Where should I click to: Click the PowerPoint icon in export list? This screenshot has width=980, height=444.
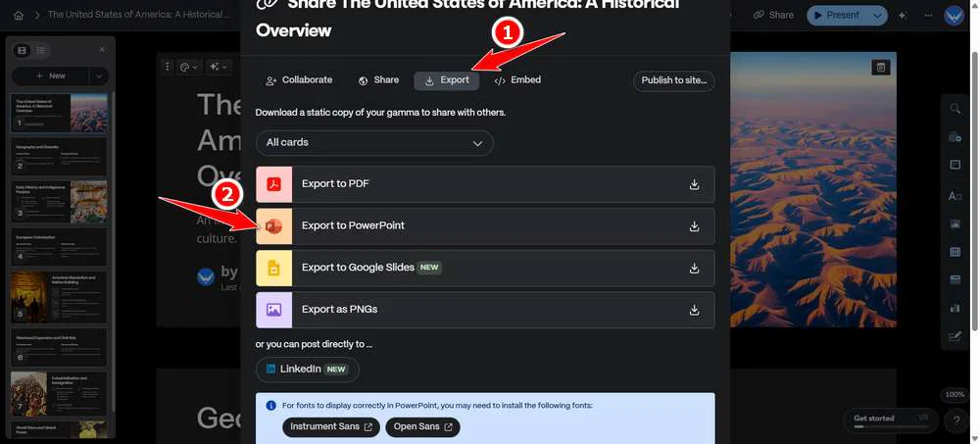pos(272,226)
